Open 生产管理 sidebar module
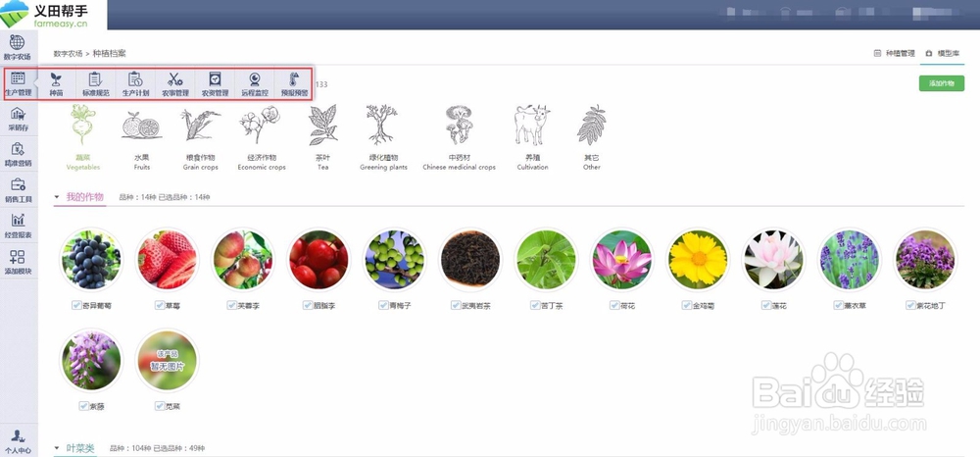Image resolution: width=980 pixels, height=457 pixels. tap(18, 83)
